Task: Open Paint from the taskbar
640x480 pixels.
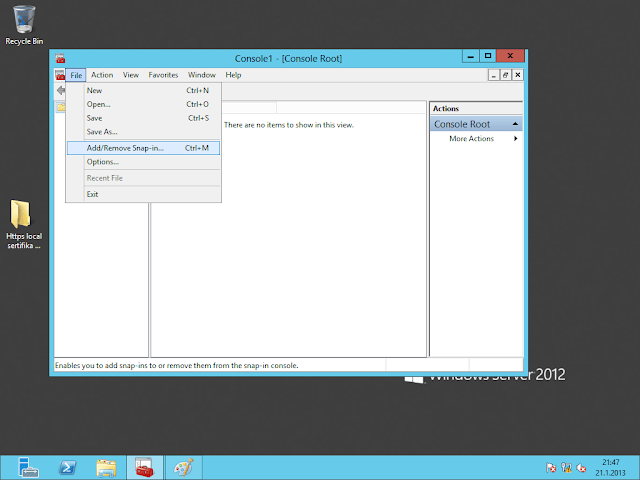Action: coord(182,467)
